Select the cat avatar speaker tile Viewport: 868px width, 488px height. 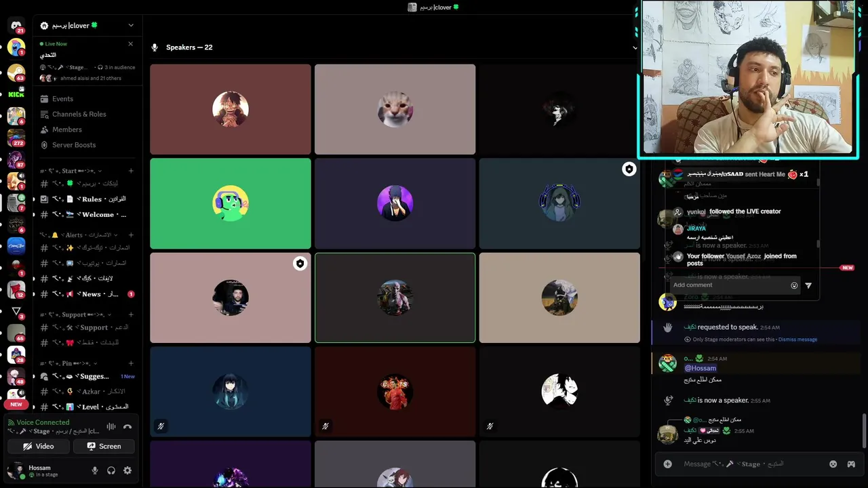pos(395,109)
